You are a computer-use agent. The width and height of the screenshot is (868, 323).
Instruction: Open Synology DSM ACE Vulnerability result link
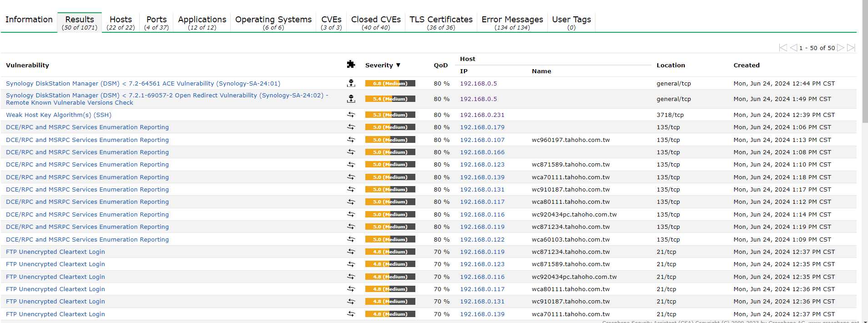pyautogui.click(x=143, y=84)
